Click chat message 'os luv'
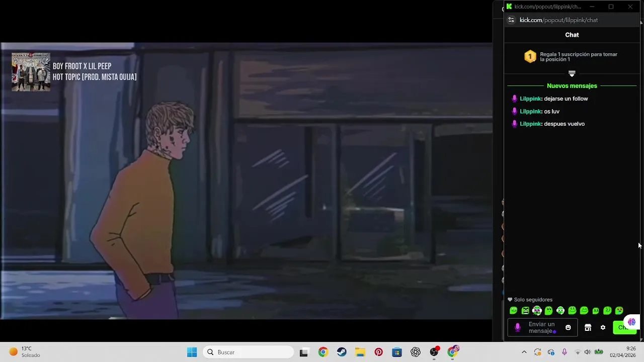 pyautogui.click(x=551, y=111)
